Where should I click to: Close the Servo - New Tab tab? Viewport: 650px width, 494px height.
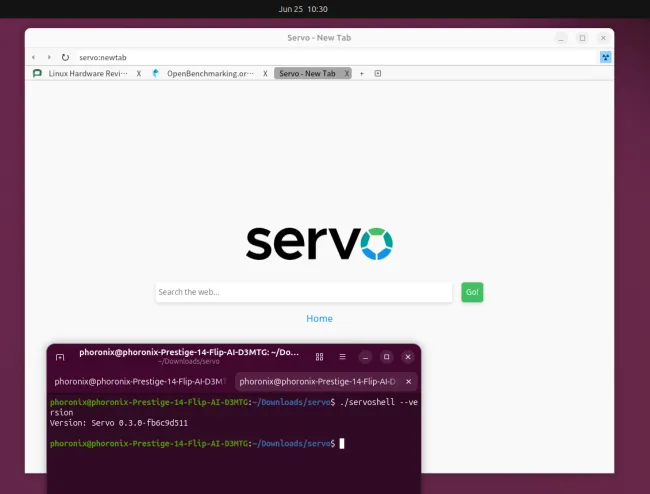tap(347, 73)
